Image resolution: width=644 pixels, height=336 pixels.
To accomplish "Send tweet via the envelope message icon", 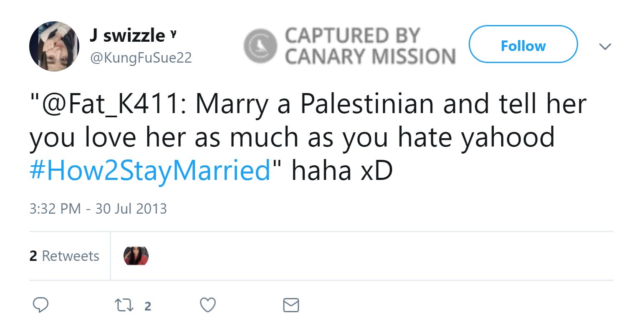I will (291, 306).
